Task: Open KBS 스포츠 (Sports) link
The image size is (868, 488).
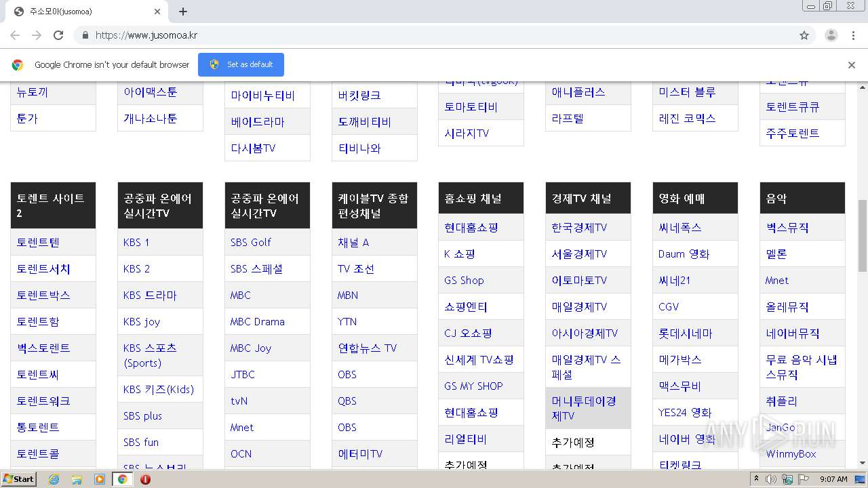Action: 150,355
